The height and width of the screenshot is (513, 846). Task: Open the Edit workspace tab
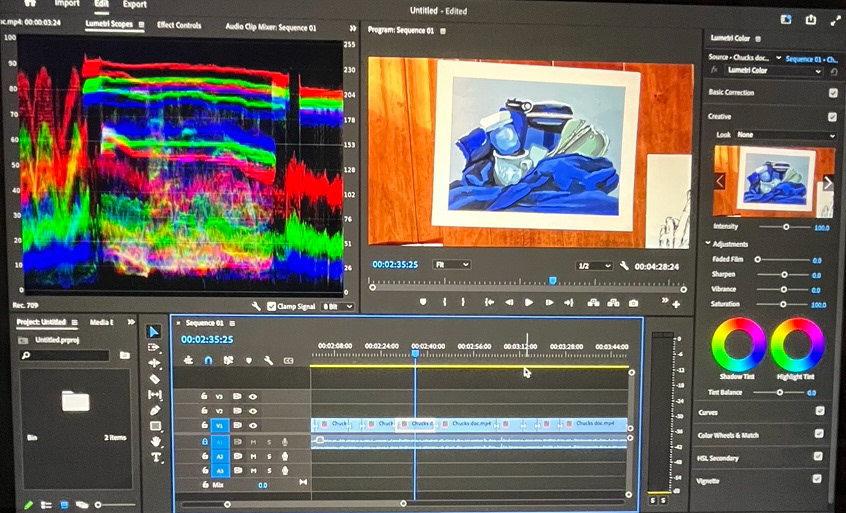click(x=101, y=4)
